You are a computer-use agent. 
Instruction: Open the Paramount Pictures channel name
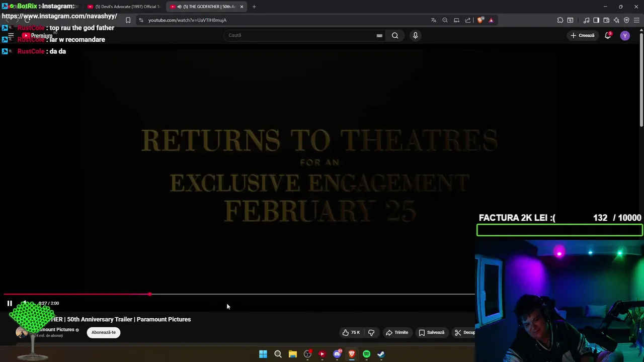55,329
